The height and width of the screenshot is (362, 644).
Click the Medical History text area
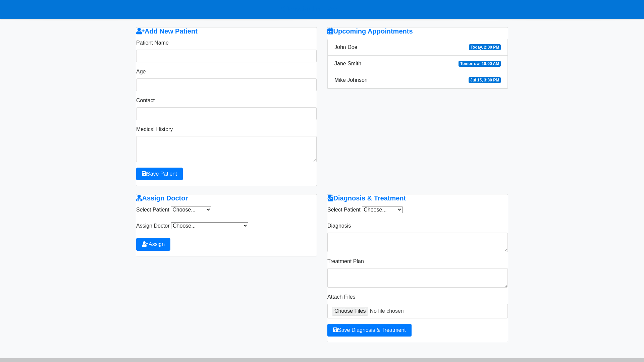tap(226, 149)
